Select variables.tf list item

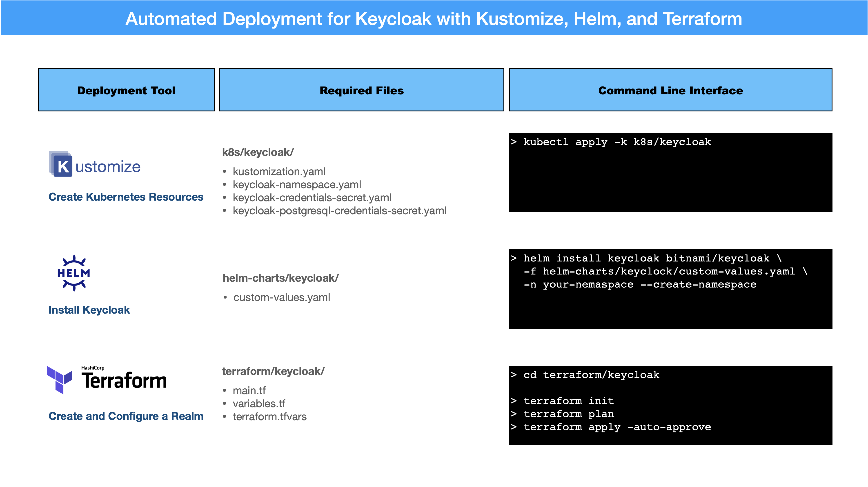259,403
